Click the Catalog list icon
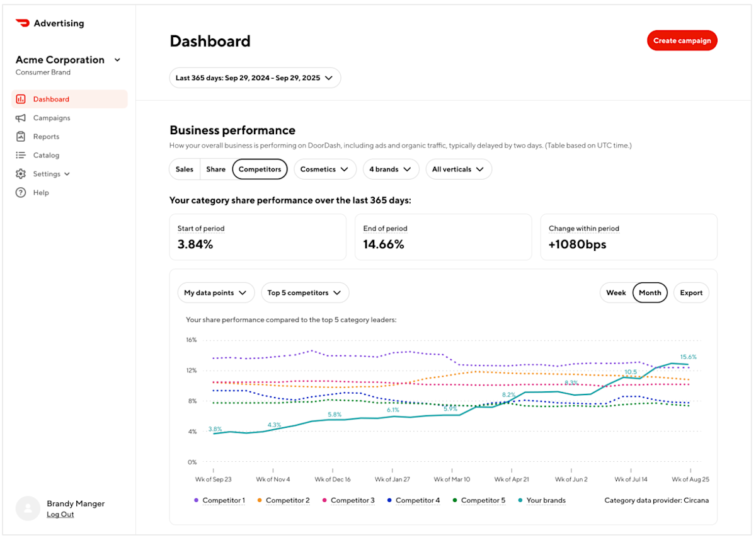The height and width of the screenshot is (540, 756). click(21, 155)
